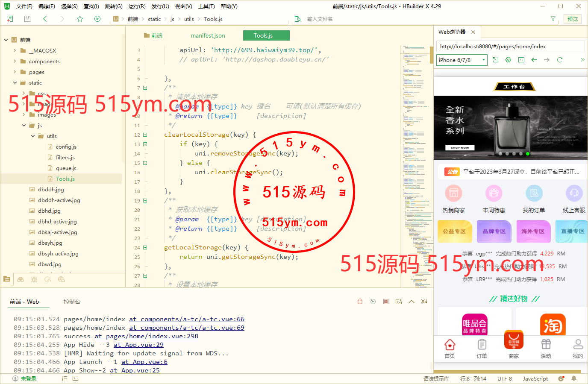The height and width of the screenshot is (384, 588).
Task: Click the 预览 preview button
Action: (x=572, y=19)
